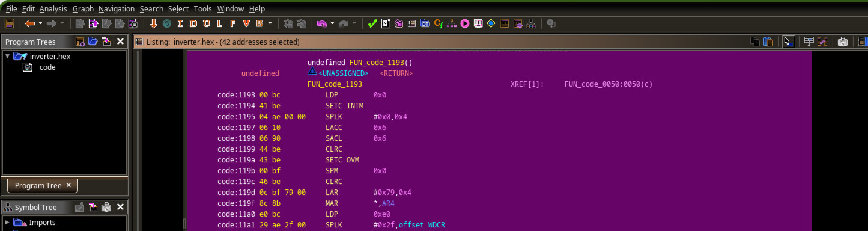The width and height of the screenshot is (868, 231).
Task: Go to next Data with D icon
Action: click(193, 23)
